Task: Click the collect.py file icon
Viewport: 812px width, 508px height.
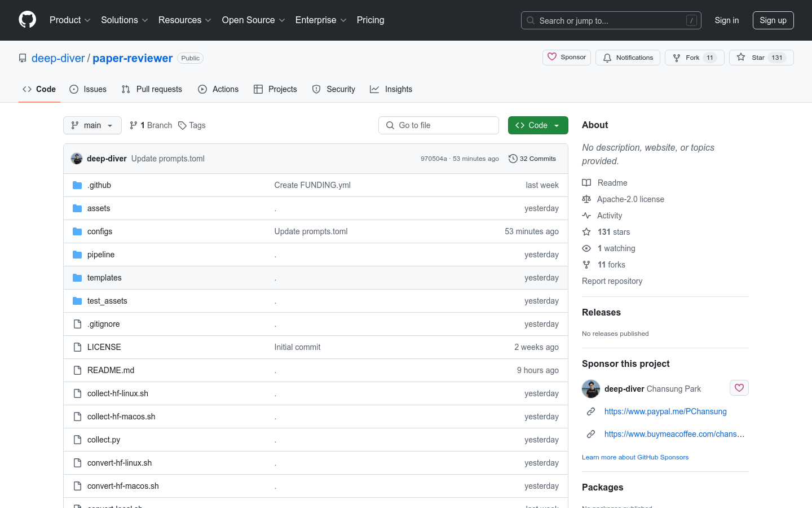Action: pos(77,440)
